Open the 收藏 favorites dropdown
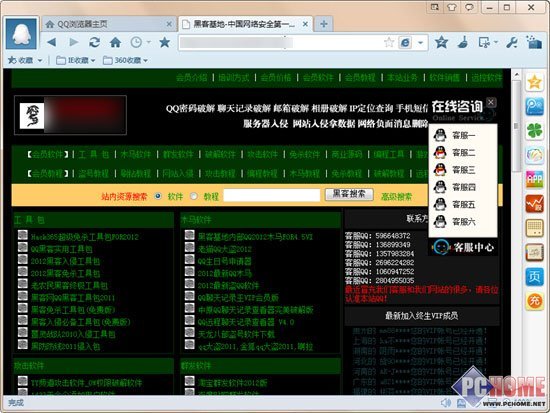This screenshot has height=413, width=550. click(x=25, y=60)
